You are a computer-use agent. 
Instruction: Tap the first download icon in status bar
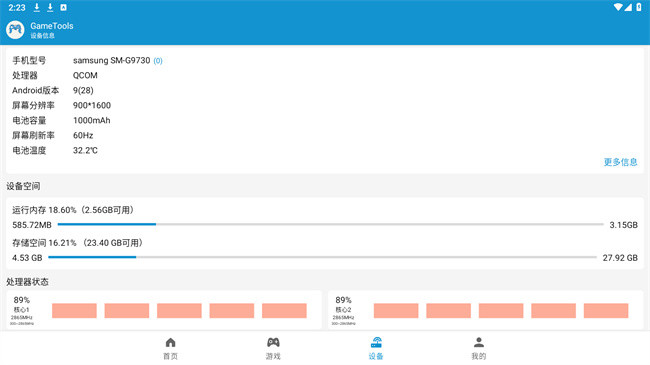36,7
